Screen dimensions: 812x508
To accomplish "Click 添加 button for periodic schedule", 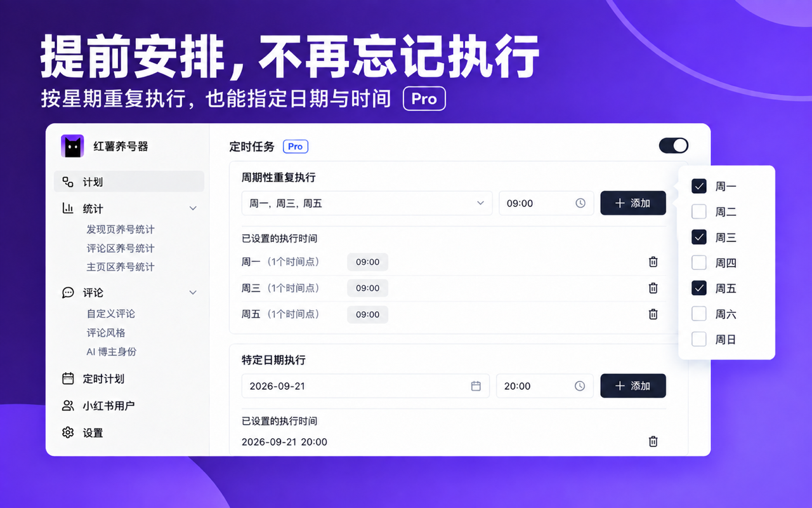I will point(633,203).
